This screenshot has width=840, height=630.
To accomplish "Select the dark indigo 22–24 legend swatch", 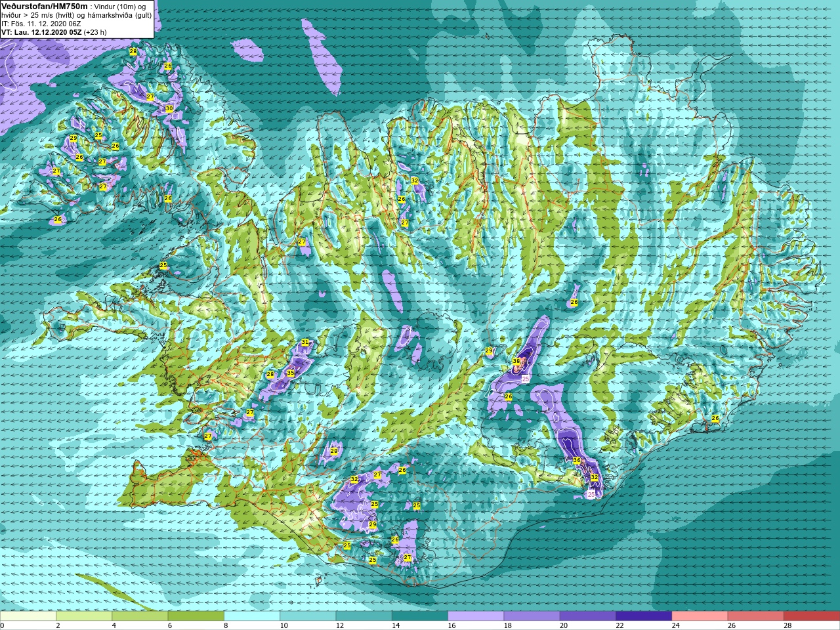I will coord(644,616).
